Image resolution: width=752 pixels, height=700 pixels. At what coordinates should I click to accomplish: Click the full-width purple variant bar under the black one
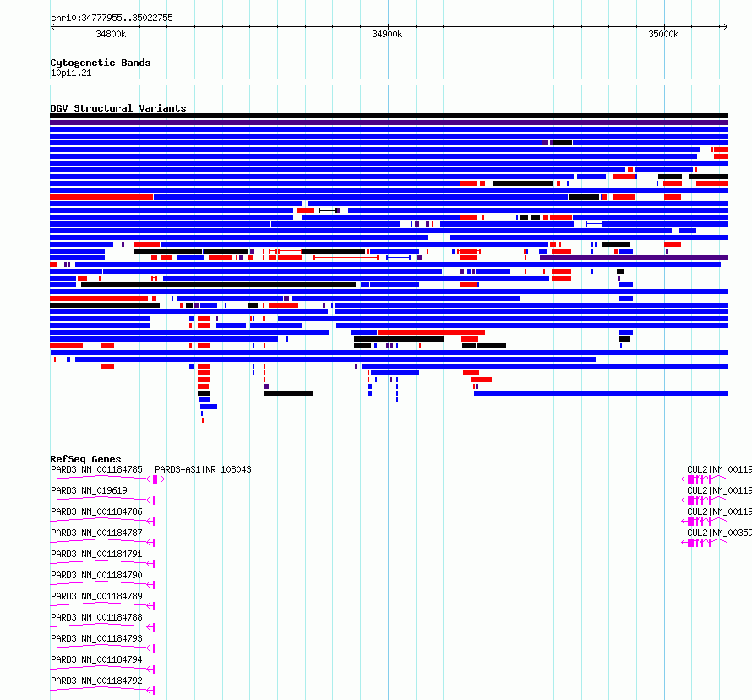(389, 123)
